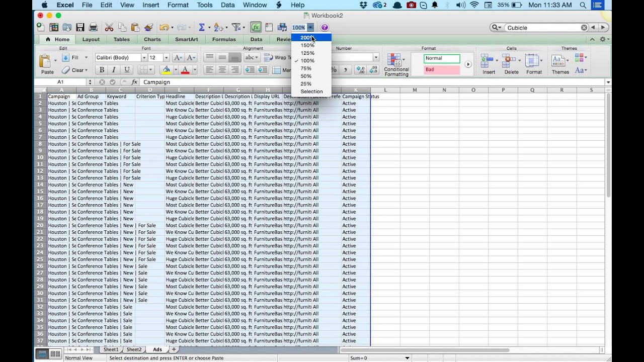
Task: Click the Paste clipboard icon in top toolbar
Action: tap(135, 27)
